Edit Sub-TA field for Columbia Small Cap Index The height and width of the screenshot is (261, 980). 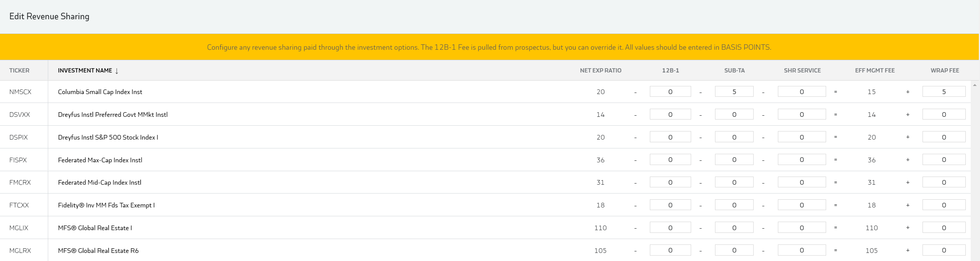[734, 92]
